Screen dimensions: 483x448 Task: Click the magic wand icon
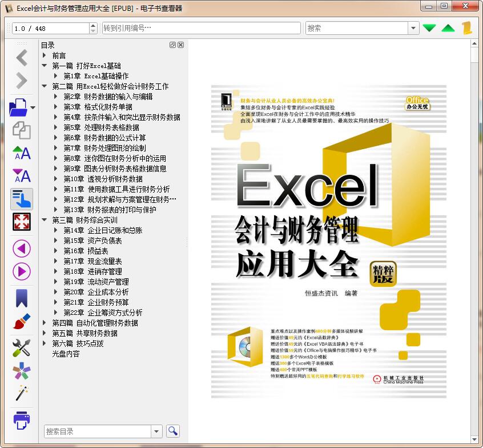pyautogui.click(x=22, y=393)
